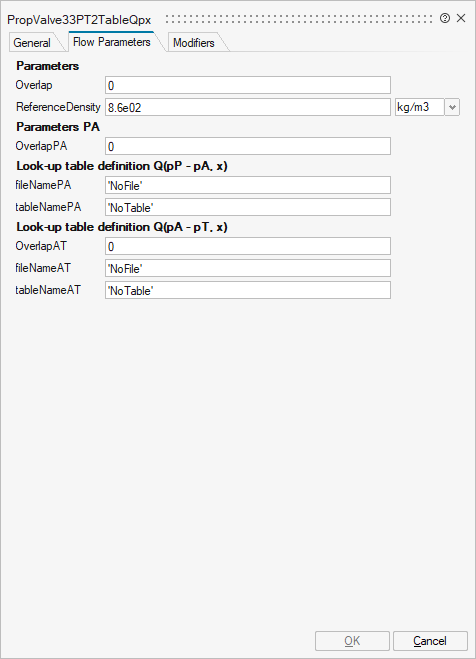
Task: Click the ReferenceDensity label
Action: tap(58, 107)
